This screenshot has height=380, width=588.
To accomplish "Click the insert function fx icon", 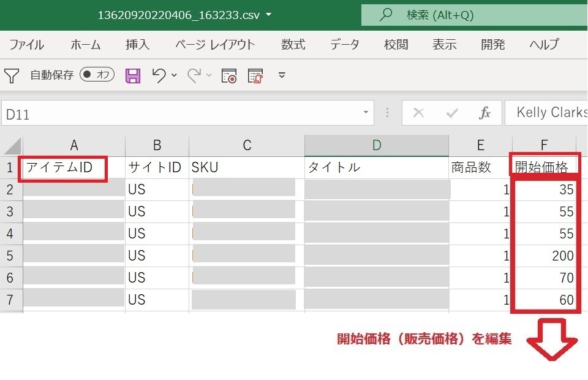I will pyautogui.click(x=484, y=113).
